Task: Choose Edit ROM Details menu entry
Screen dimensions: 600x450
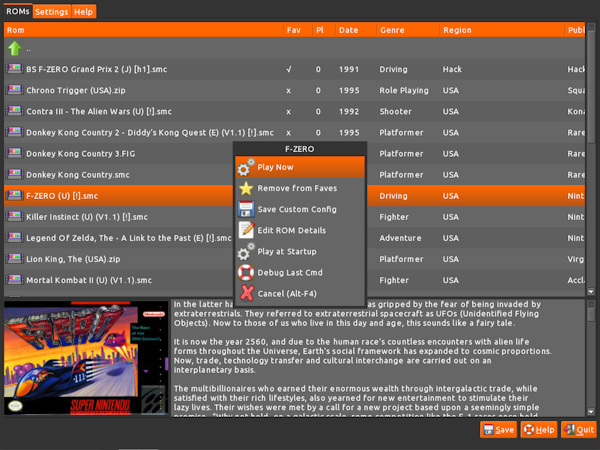Action: click(x=300, y=230)
